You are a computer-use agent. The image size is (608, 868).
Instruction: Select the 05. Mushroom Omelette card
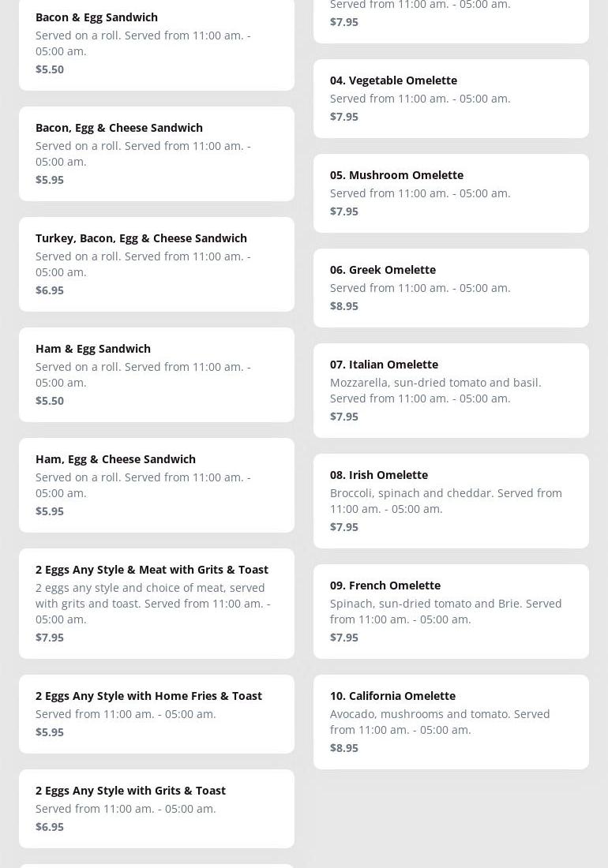451,193
